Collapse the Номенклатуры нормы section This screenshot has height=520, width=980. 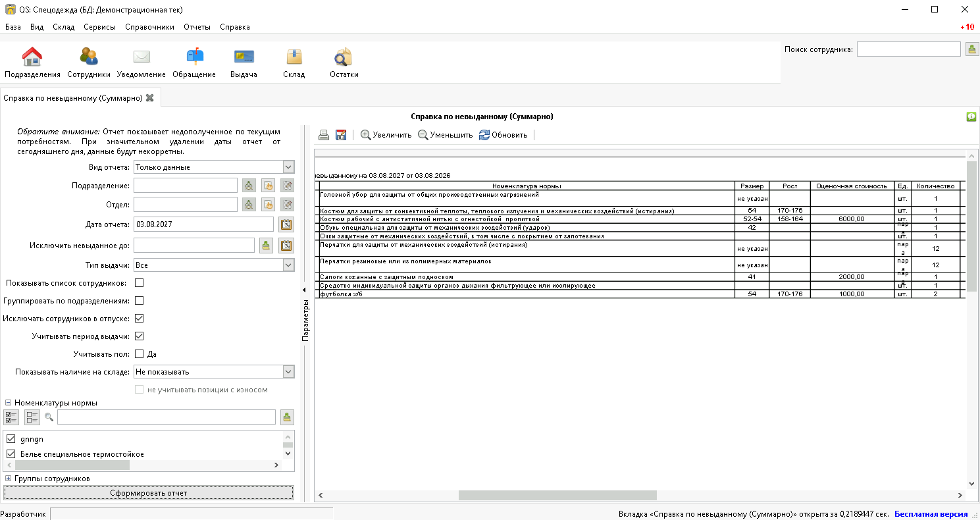click(x=8, y=403)
